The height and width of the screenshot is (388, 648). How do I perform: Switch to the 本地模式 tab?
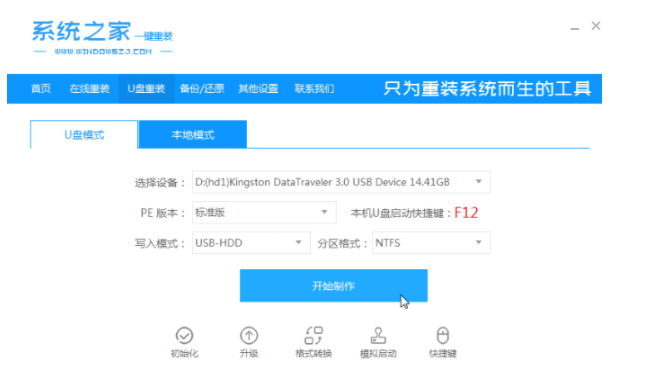tap(193, 135)
